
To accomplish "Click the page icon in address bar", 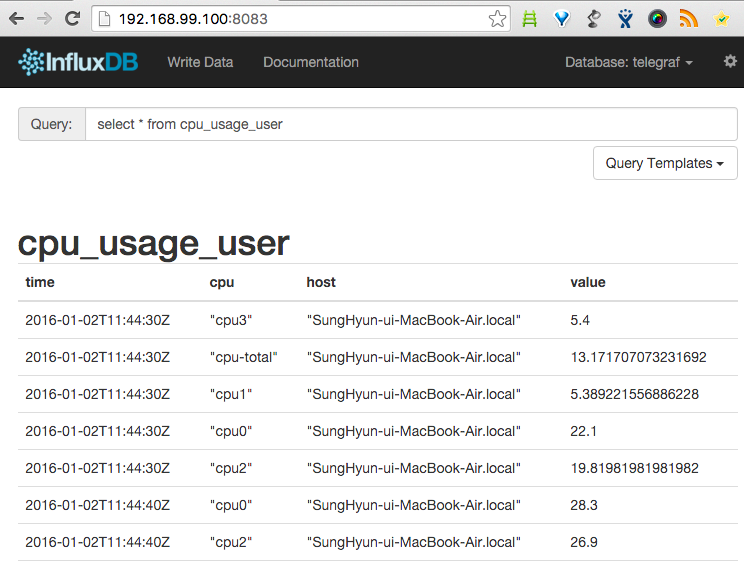I will coord(104,19).
